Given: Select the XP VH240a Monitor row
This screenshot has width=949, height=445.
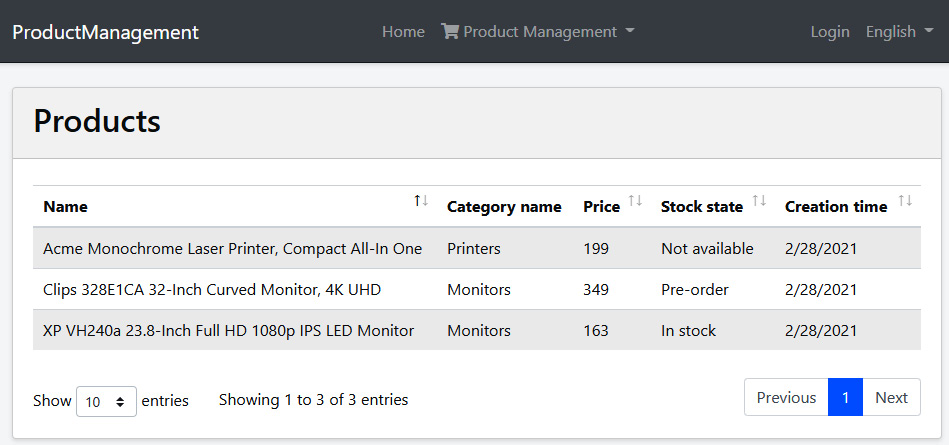Looking at the screenshot, I should (477, 330).
